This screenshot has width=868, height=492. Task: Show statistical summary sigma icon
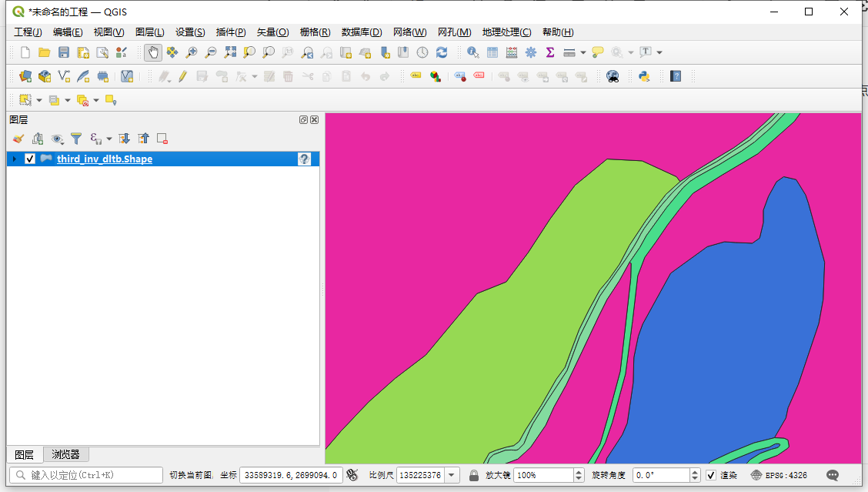(550, 52)
